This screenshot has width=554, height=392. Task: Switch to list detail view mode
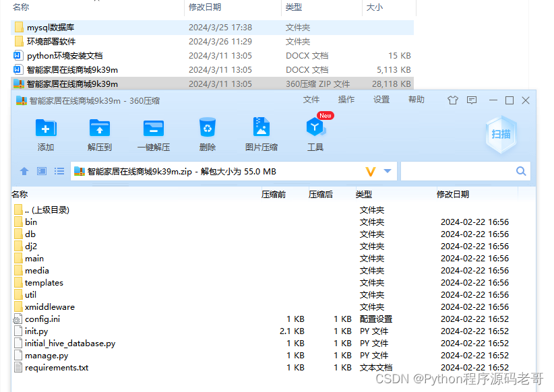pos(59,171)
